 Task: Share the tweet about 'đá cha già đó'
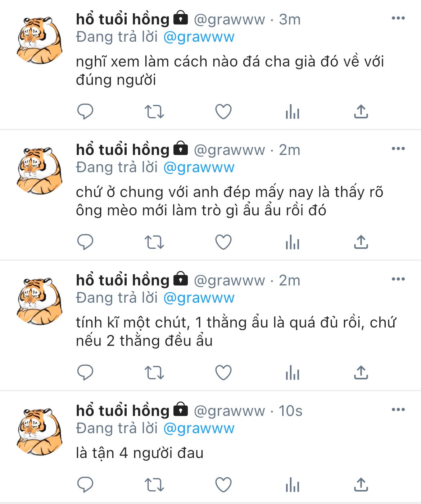click(361, 111)
